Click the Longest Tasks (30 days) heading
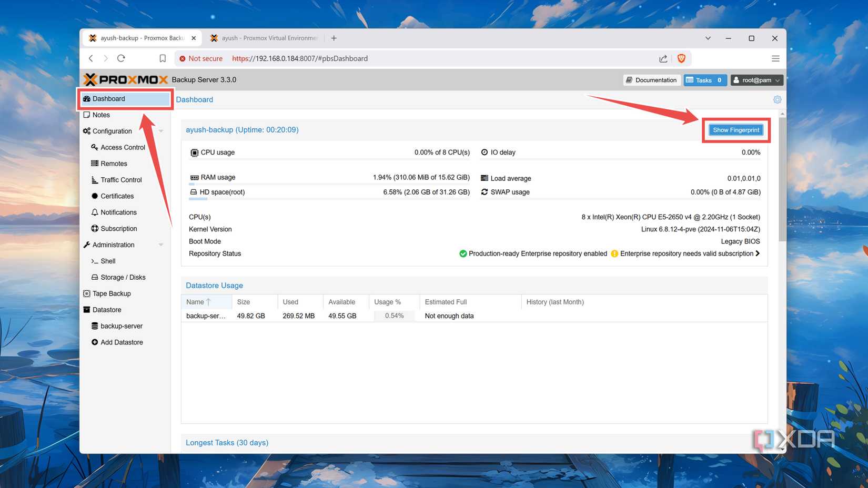The image size is (868, 488). pyautogui.click(x=227, y=443)
